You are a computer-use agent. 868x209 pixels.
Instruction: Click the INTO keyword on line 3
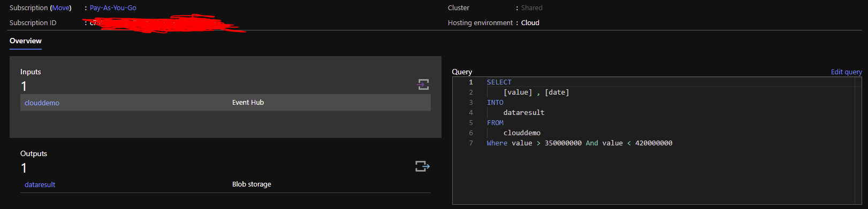pos(495,103)
